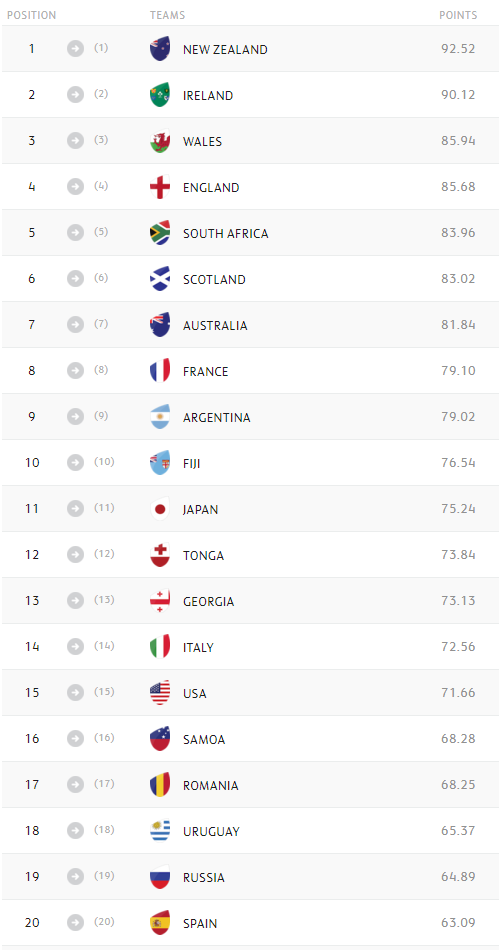Click the Russia flag icon
This screenshot has width=499, height=950.
(160, 877)
